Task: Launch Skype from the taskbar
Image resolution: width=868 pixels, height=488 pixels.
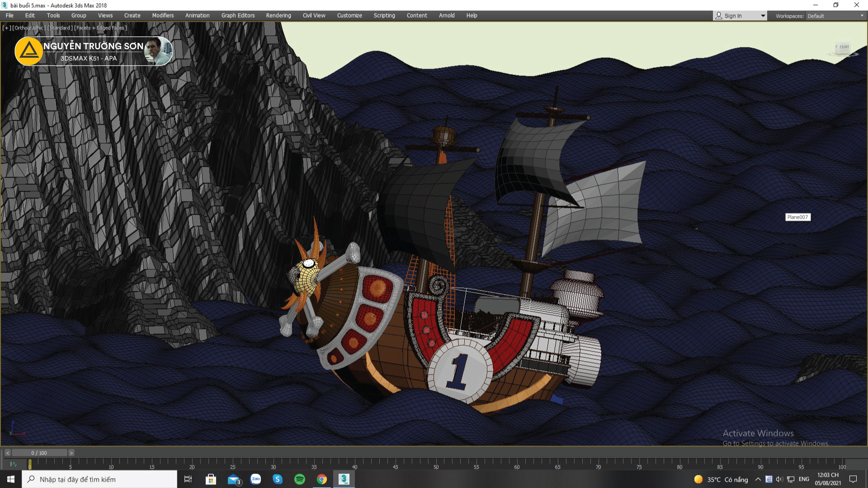Action: pyautogui.click(x=278, y=479)
